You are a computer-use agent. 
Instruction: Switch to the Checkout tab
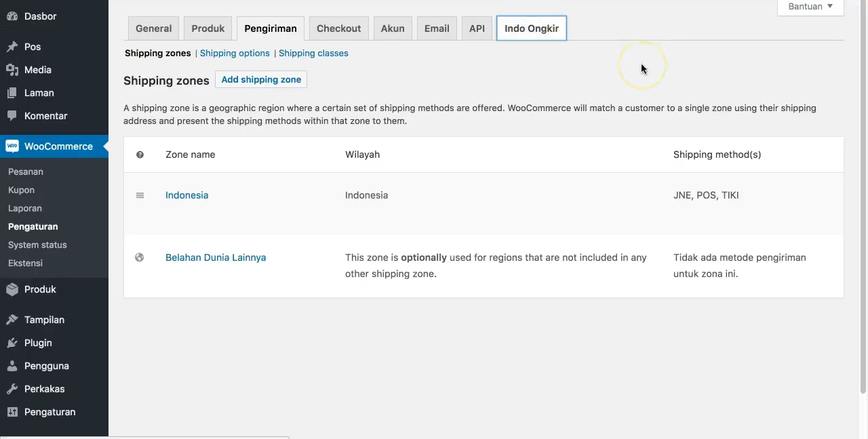tap(338, 28)
